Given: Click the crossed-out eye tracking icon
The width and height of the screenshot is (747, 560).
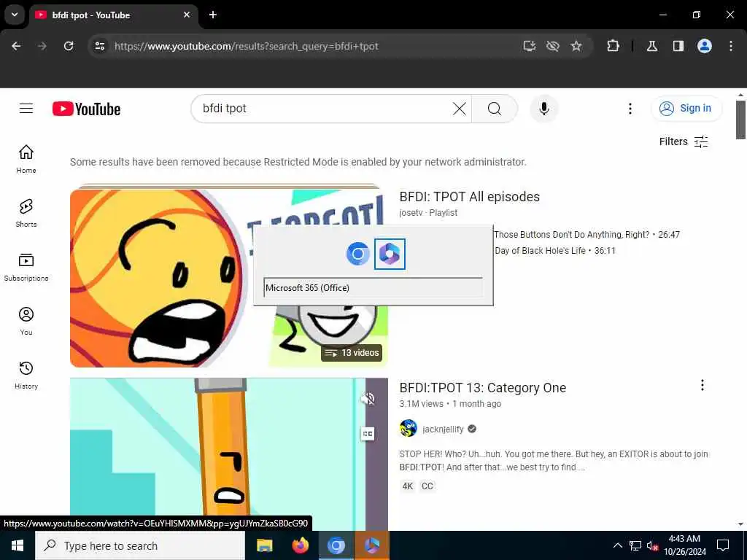Looking at the screenshot, I should (553, 46).
